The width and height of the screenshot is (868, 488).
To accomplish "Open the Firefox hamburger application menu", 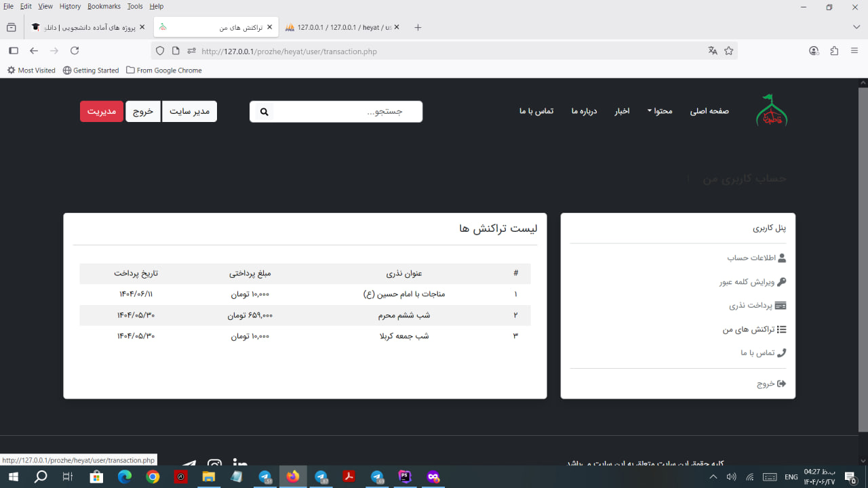I will 854,51.
